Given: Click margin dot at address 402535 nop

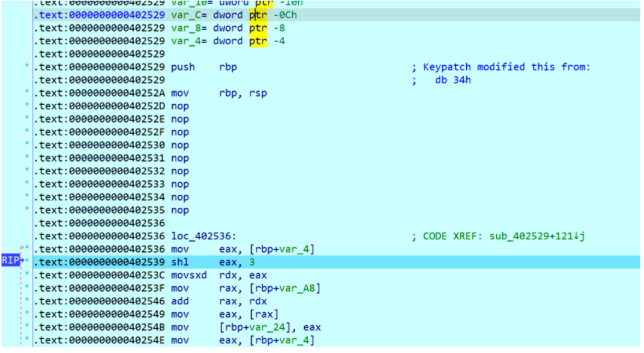Looking at the screenshot, I should coord(28,210).
